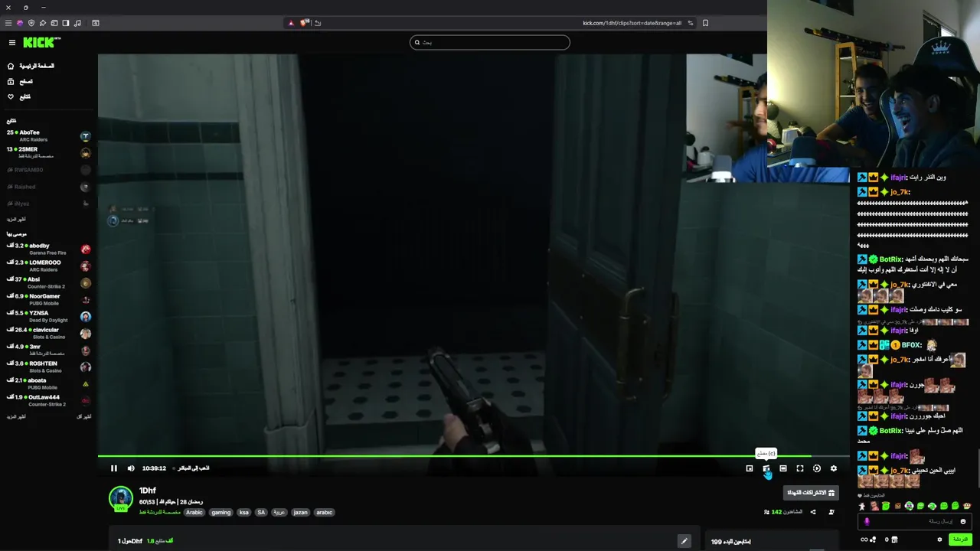Open YZNSA Dead By Daylight channel
This screenshot has width=980, height=551.
click(49, 316)
